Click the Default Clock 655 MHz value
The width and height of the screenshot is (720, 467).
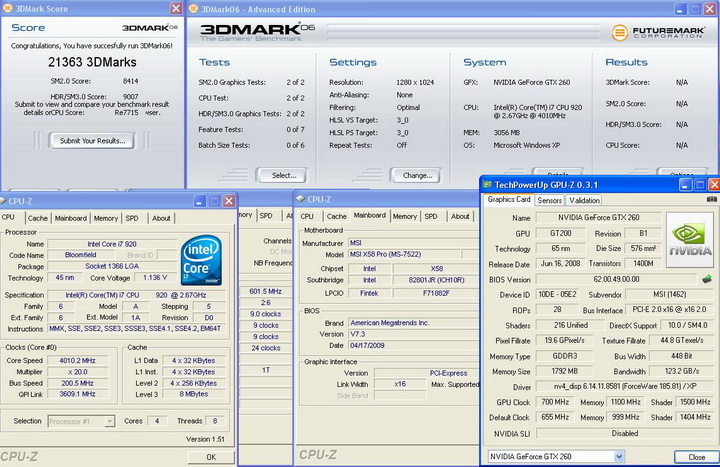[555, 417]
